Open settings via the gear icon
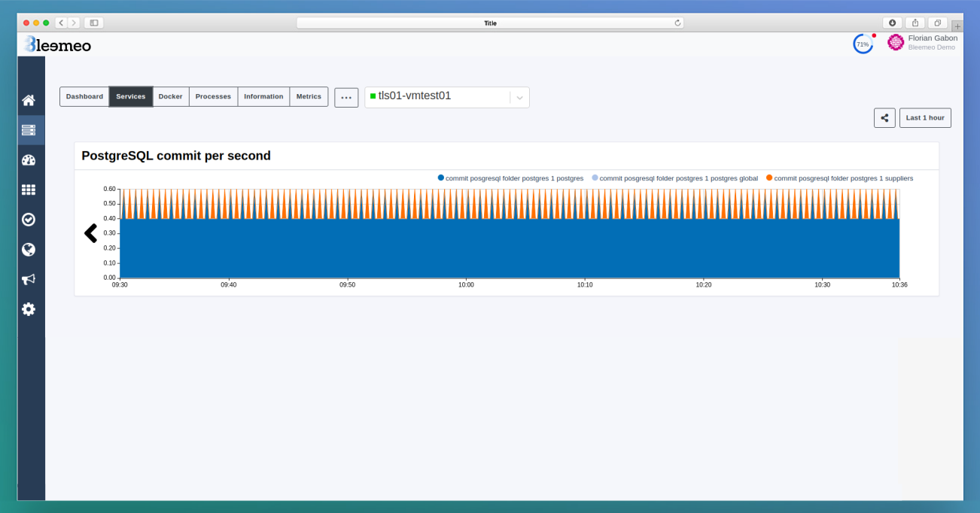This screenshot has height=513, width=980. click(x=29, y=309)
